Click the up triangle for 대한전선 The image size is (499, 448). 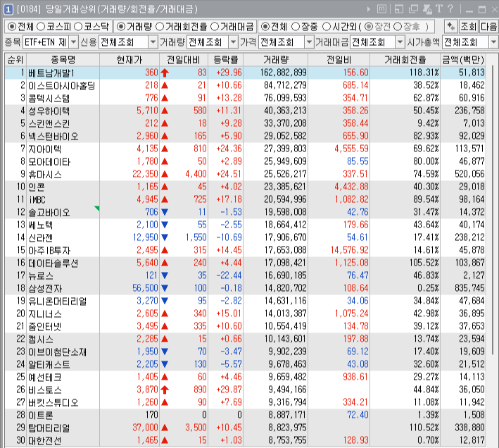pos(165,440)
